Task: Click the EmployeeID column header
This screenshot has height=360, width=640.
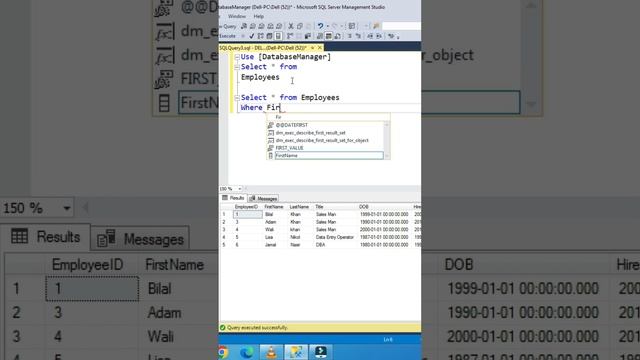Action: click(x=247, y=207)
